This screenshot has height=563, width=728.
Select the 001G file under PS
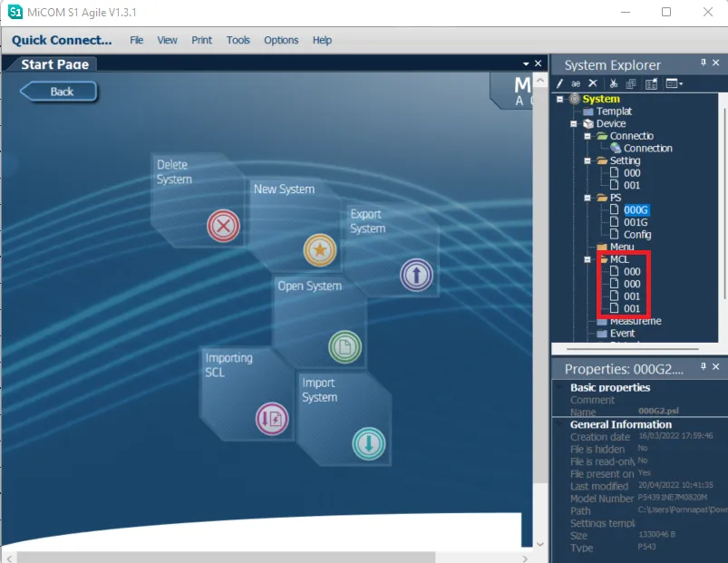pos(636,222)
